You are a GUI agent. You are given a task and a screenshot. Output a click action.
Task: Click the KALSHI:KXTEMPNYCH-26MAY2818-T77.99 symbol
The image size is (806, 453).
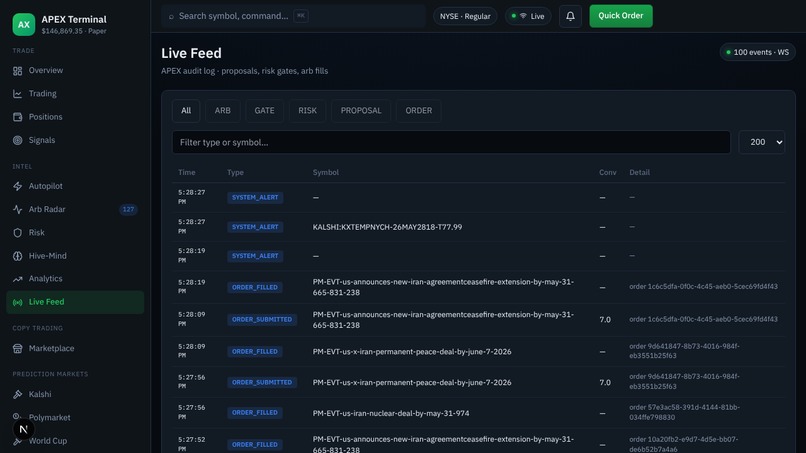coord(387,227)
